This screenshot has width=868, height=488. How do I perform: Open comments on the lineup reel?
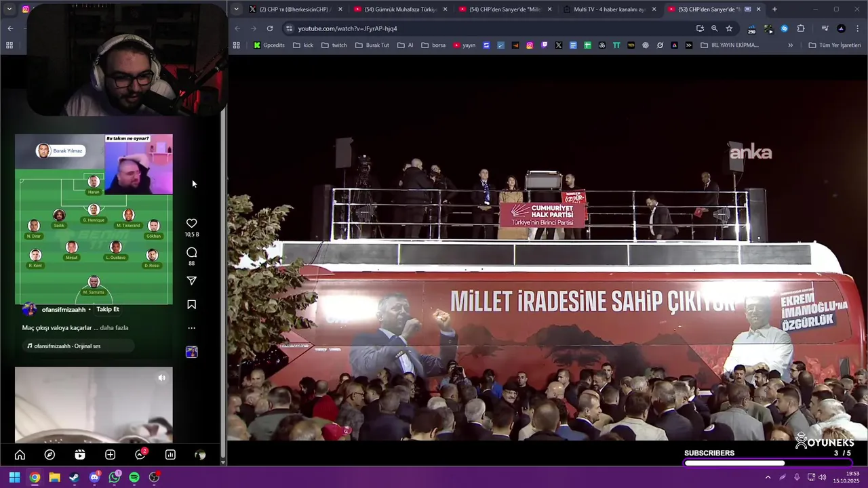tap(191, 253)
